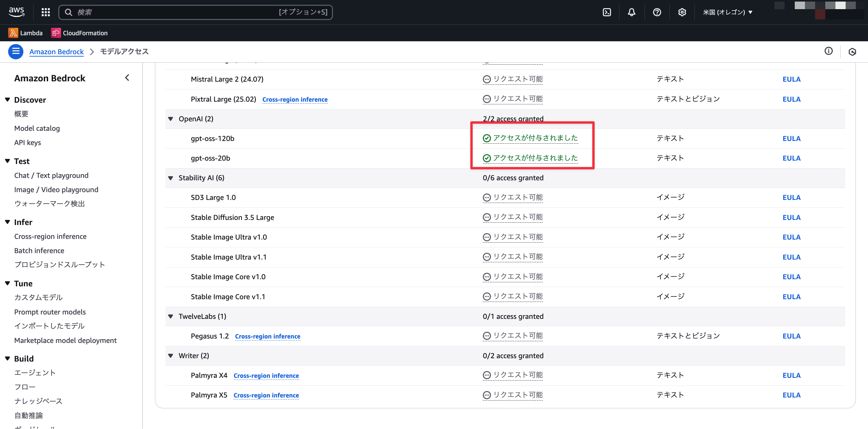
Task: Open API keys in sidebar
Action: 27,143
